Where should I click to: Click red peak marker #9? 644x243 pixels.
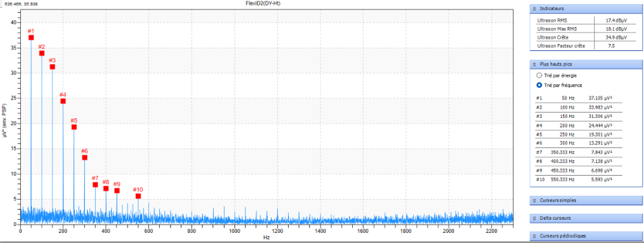click(x=116, y=190)
